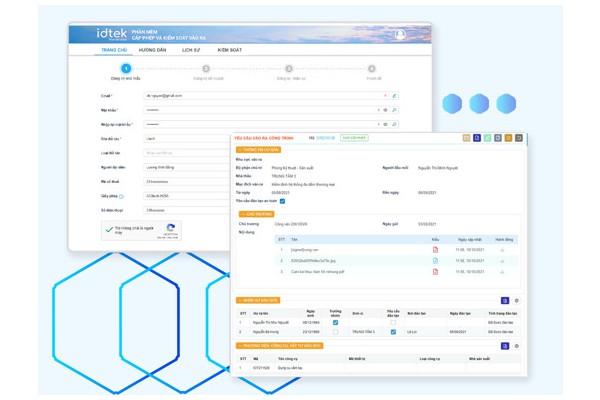
Task: Click the Giấy phép input field
Action: [x=188, y=196]
